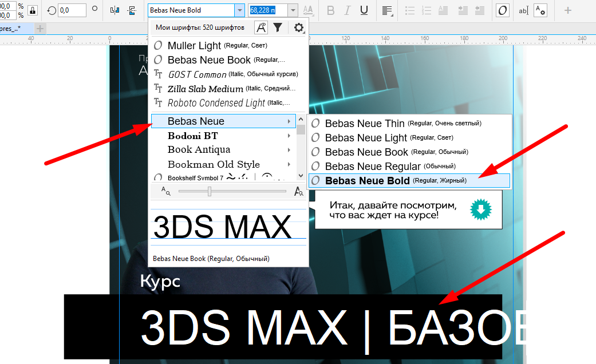Image resolution: width=596 pixels, height=364 pixels.
Task: Toggle the numbered list
Action: coord(427,10)
